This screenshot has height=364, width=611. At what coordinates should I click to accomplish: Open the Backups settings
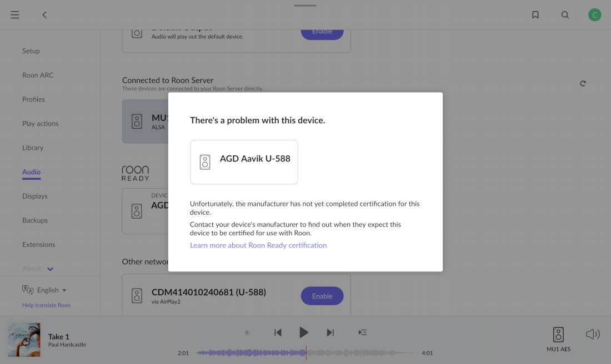click(x=34, y=220)
